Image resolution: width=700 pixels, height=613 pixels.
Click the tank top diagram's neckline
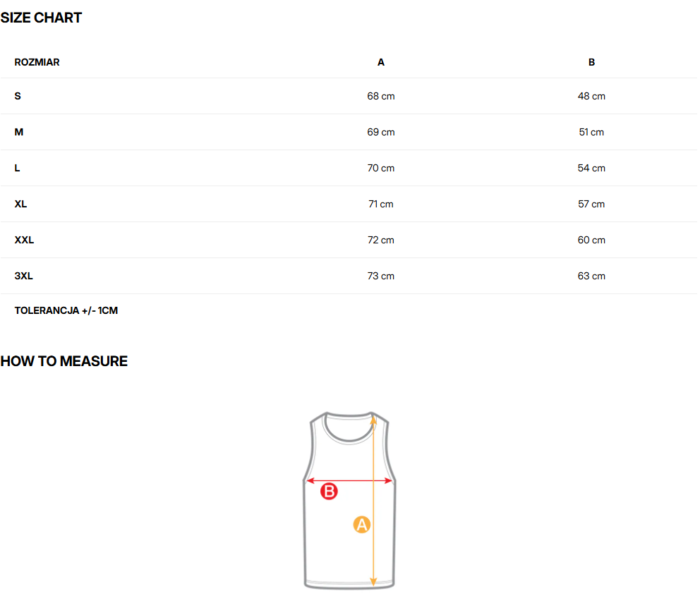click(349, 427)
